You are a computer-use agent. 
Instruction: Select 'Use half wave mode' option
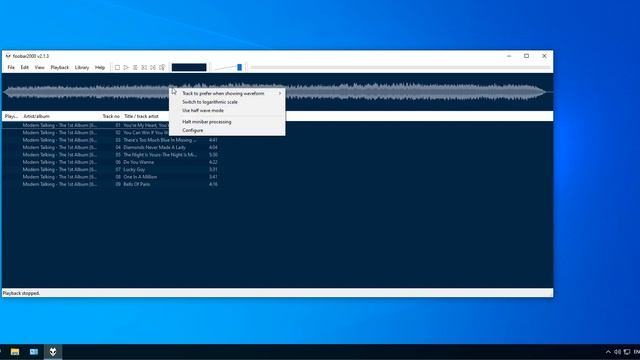pos(227,110)
